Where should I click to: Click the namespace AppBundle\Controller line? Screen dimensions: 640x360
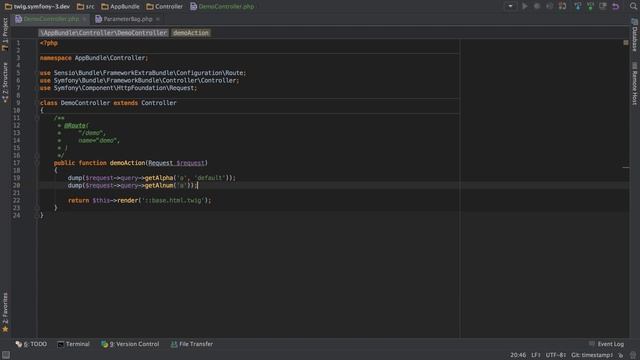click(x=94, y=58)
